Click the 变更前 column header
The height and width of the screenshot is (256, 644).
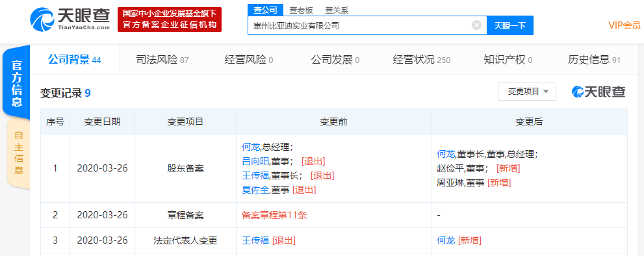pyautogui.click(x=333, y=122)
